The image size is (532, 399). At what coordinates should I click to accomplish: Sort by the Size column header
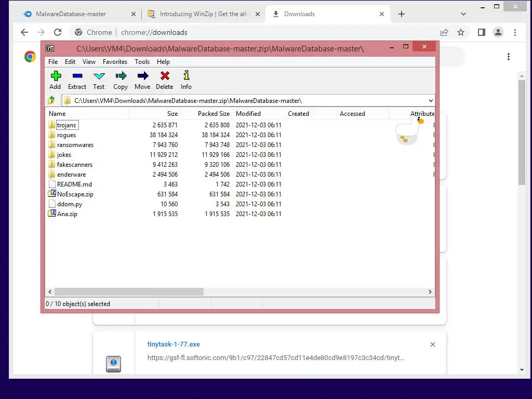pyautogui.click(x=154, y=114)
